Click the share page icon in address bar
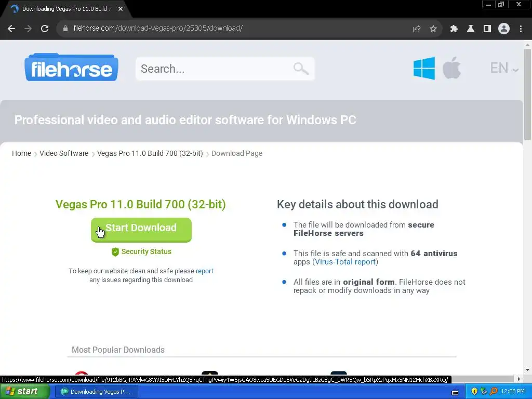Image resolution: width=532 pixels, height=399 pixels. (417, 29)
